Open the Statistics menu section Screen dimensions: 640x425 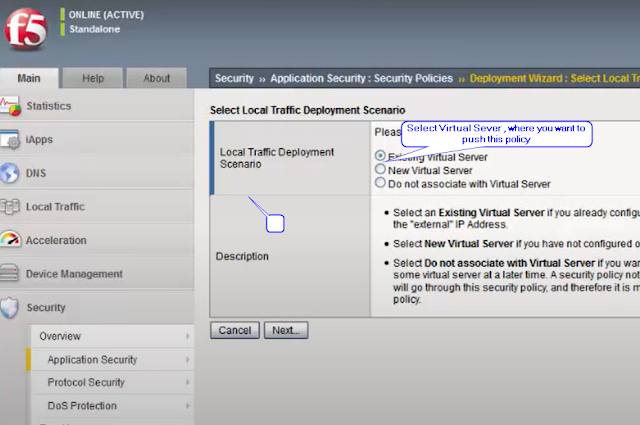click(97, 106)
